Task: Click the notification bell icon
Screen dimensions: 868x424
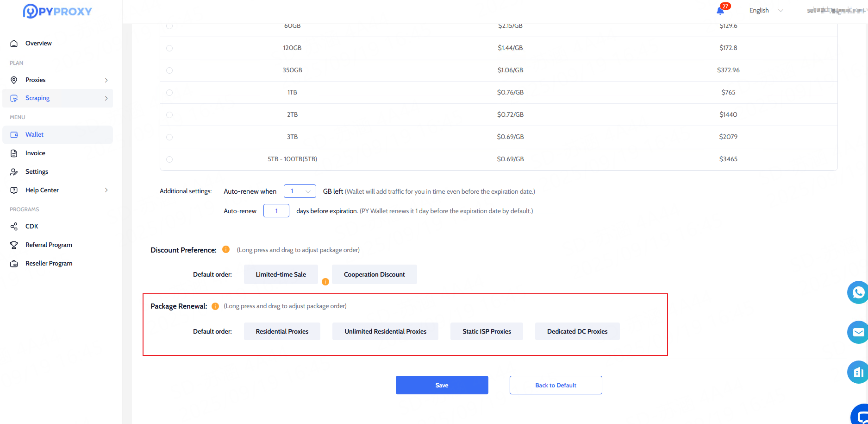Action: click(x=720, y=11)
